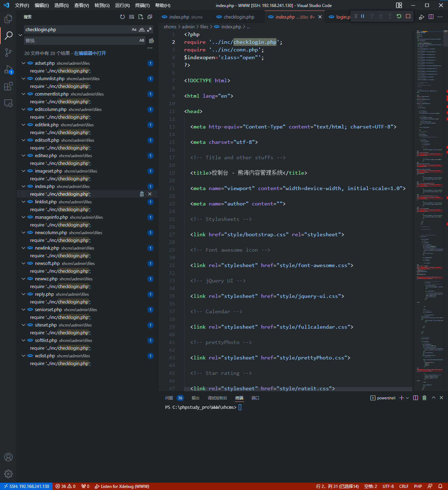Collapse the adset.php result group

click(x=23, y=63)
